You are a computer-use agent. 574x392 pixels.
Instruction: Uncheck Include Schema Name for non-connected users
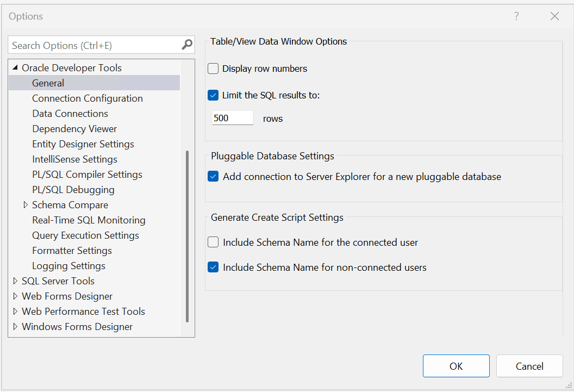213,267
